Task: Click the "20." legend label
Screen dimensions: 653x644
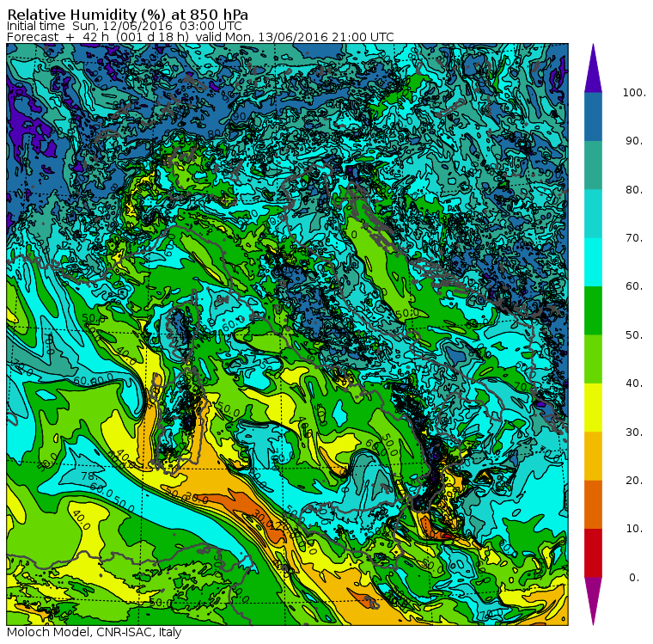Action: 634,481
